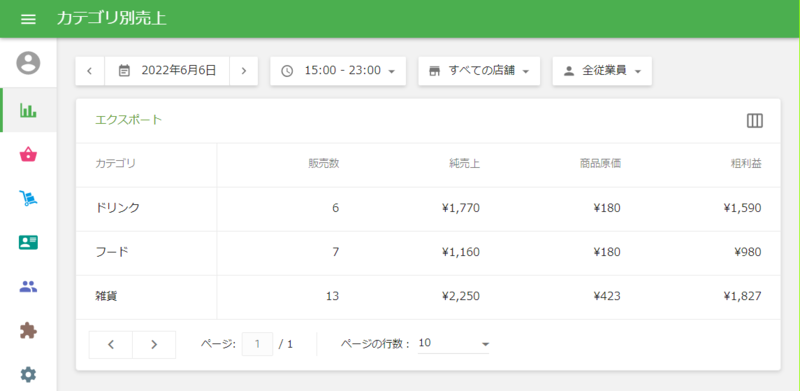The width and height of the screenshot is (800, 391).
Task: Click the page number input field
Action: tap(257, 344)
